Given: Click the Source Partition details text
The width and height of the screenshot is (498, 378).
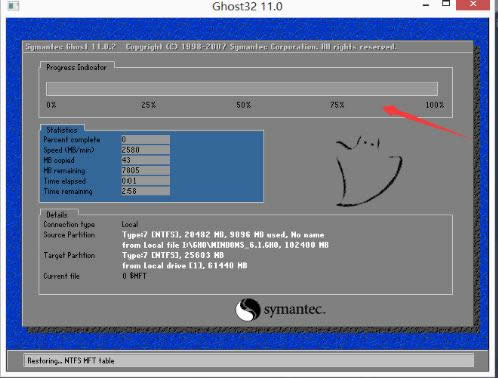Looking at the screenshot, I should (225, 240).
